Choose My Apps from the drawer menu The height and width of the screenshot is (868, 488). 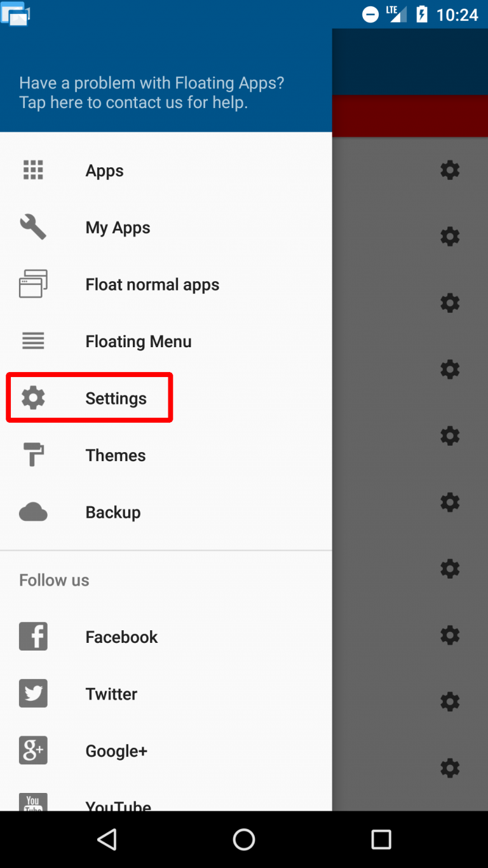[118, 227]
